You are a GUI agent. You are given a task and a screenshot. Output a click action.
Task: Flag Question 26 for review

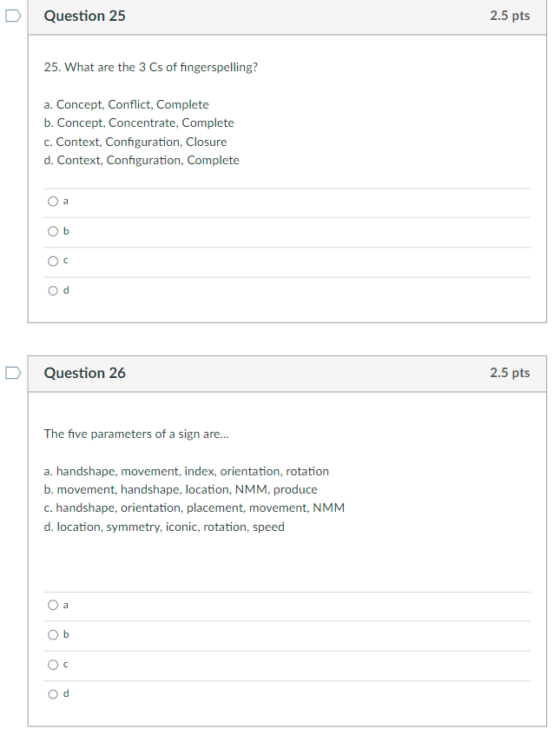(10, 372)
